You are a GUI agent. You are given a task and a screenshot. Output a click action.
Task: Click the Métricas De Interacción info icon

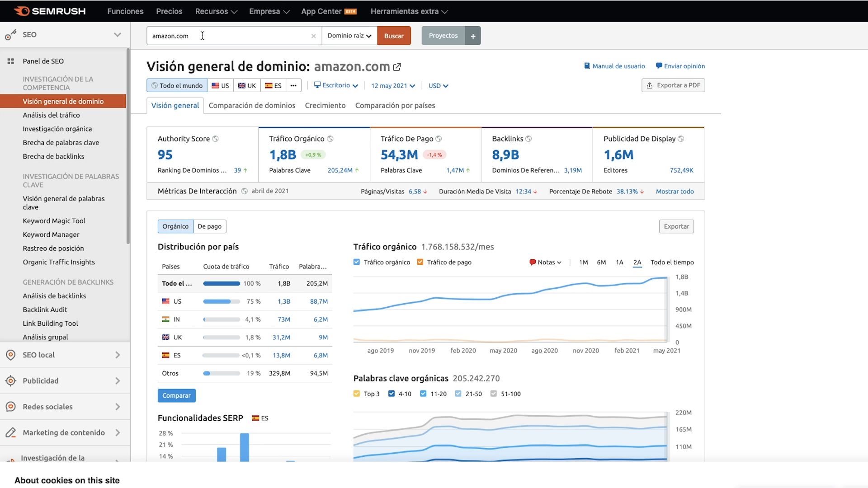point(245,191)
